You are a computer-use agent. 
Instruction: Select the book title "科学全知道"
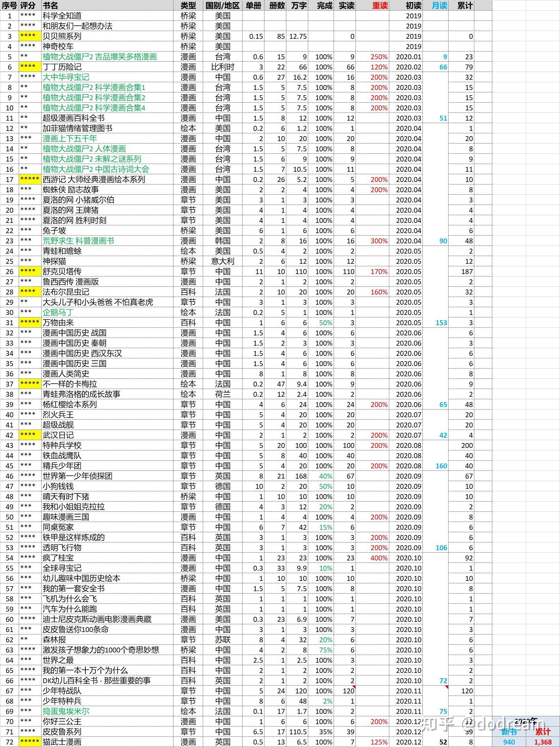tap(62, 16)
